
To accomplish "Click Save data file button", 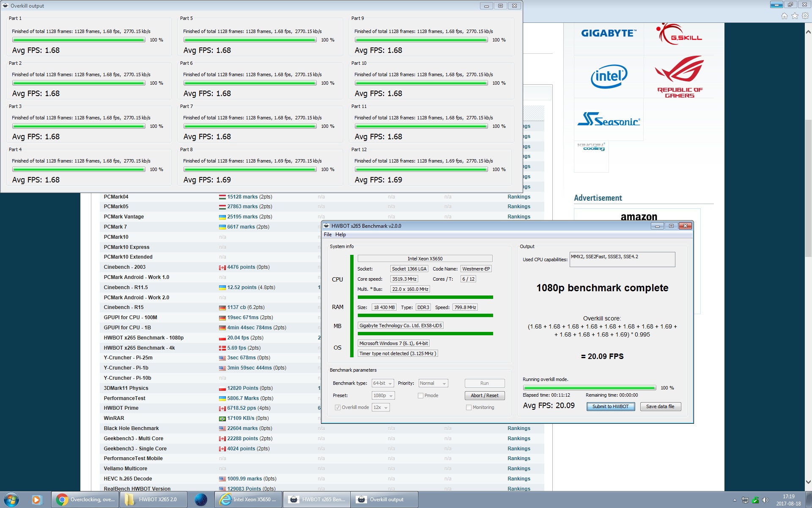I will click(660, 406).
